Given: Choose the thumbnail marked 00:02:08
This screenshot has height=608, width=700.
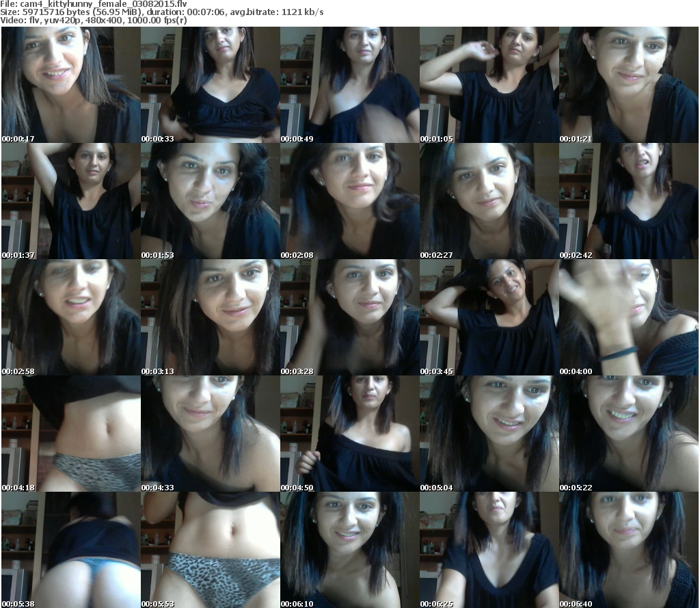Looking at the screenshot, I should tap(350, 201).
